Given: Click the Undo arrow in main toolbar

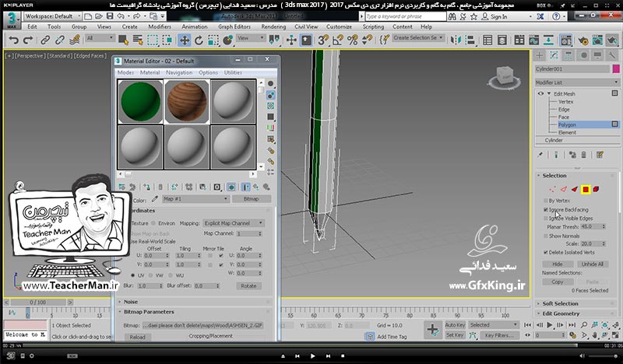Looking at the screenshot, I should coord(13,40).
